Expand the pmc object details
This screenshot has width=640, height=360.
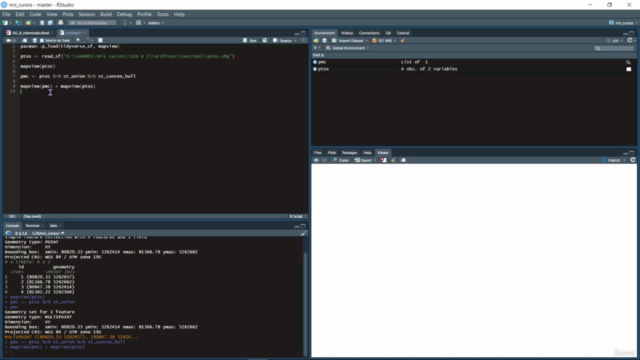click(315, 62)
